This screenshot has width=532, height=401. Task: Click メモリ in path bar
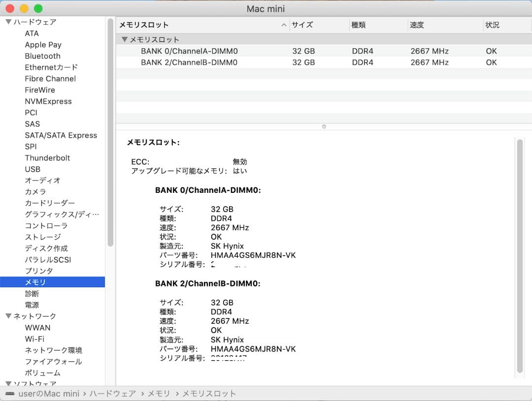pyautogui.click(x=159, y=394)
